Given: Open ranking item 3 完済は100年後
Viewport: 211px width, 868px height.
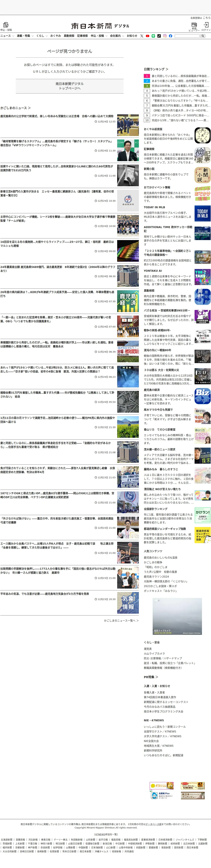Looking at the screenshot, I should tap(180, 86).
